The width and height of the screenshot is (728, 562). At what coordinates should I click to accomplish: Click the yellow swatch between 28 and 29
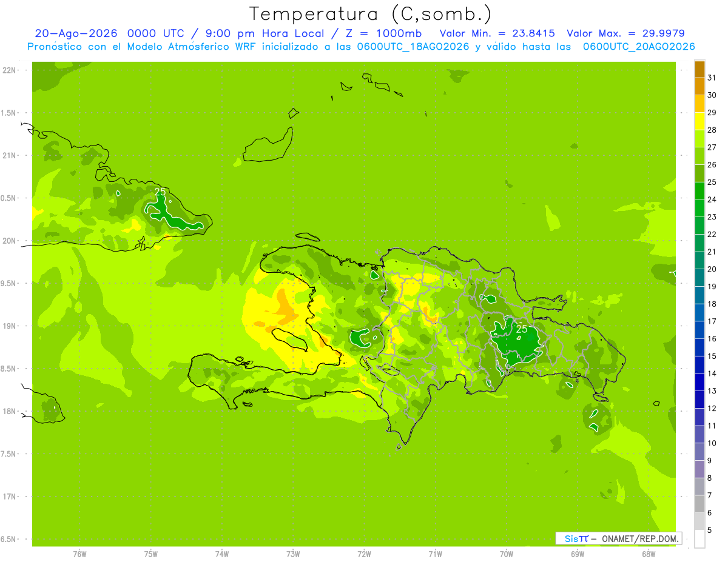point(699,121)
